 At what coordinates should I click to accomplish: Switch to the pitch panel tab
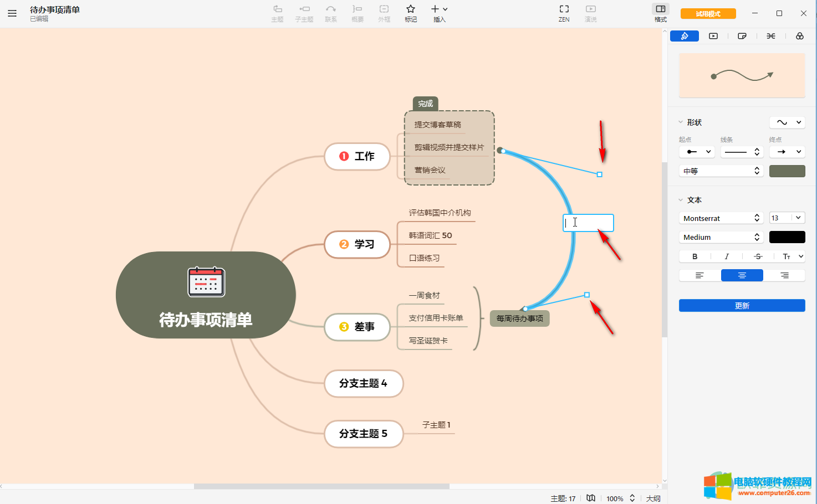[713, 36]
